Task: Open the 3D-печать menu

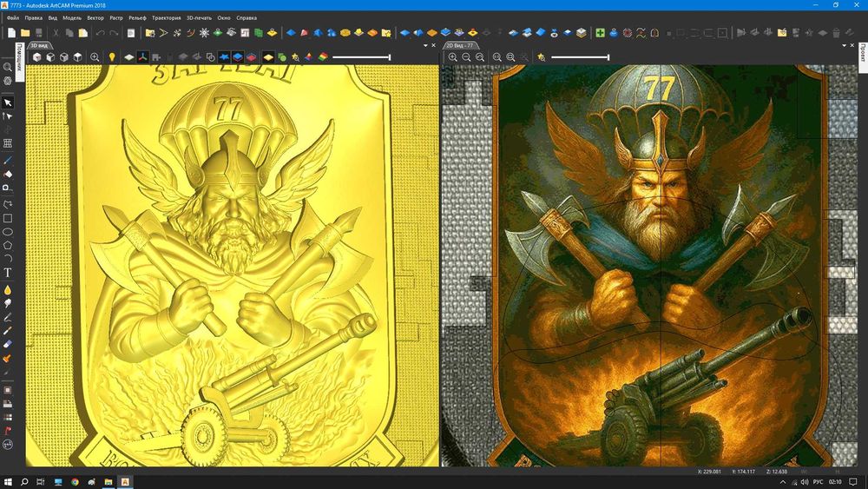Action: tap(199, 17)
